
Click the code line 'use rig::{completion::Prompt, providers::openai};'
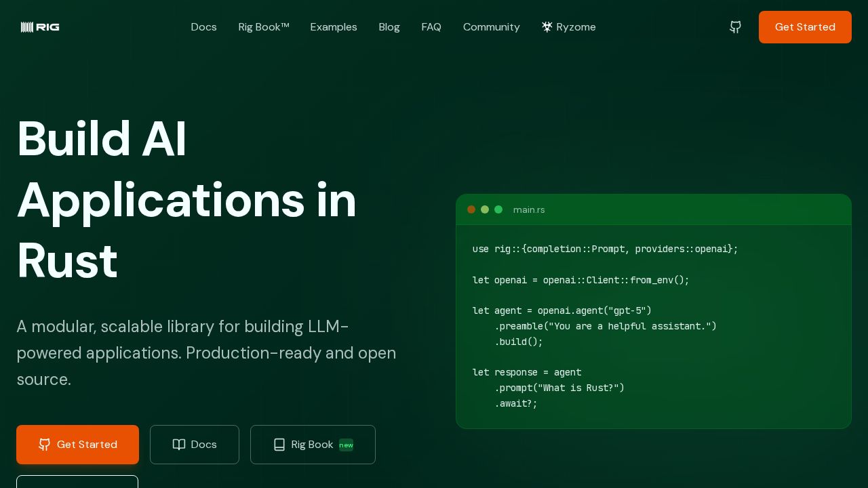[606, 249]
